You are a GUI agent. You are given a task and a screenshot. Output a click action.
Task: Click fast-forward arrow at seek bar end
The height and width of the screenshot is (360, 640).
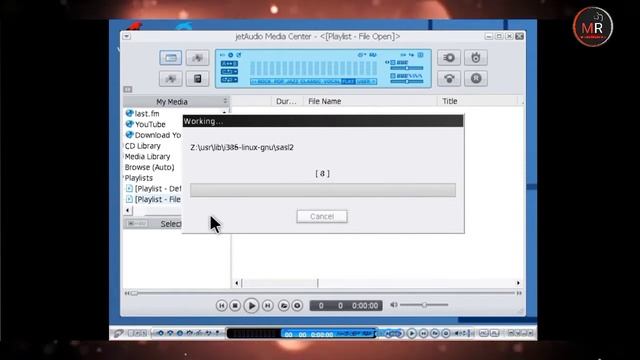[519, 293]
